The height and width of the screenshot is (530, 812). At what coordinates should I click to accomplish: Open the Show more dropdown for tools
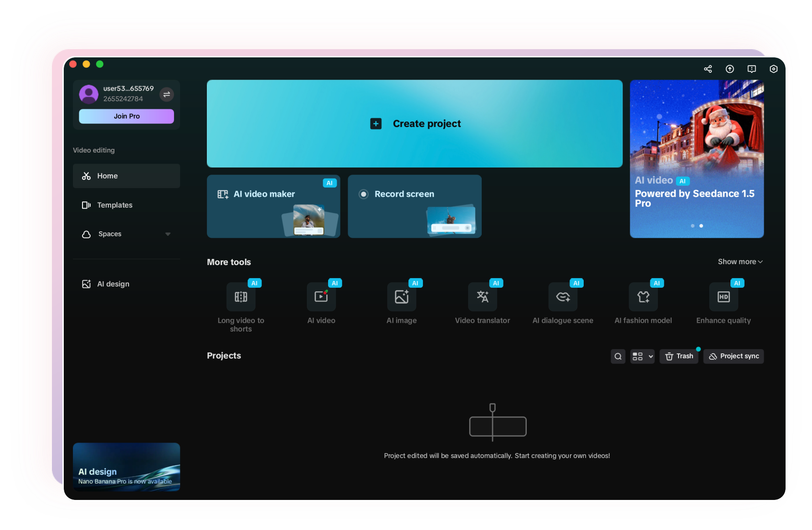(x=739, y=261)
